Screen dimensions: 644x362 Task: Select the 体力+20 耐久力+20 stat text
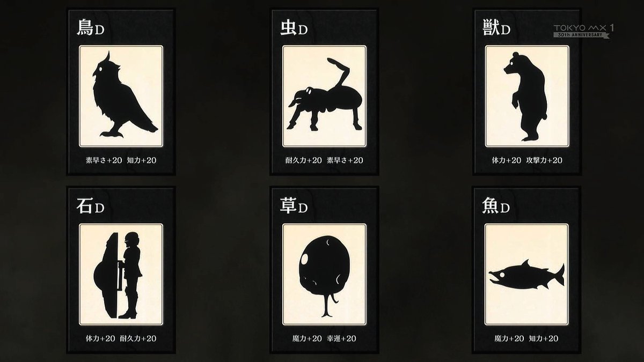121,338
